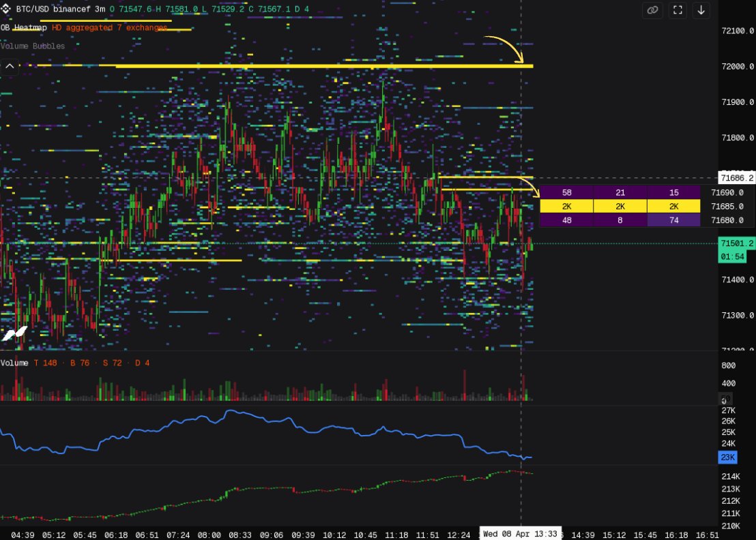Screen dimensions: 756x540
Task: Click the 27K axis label on the blue line pane
Action: tap(729, 410)
